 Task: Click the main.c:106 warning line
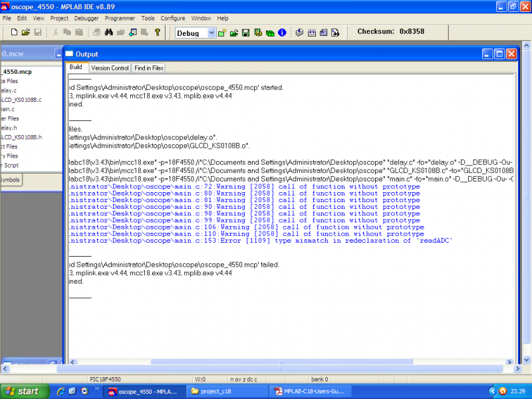point(246,227)
